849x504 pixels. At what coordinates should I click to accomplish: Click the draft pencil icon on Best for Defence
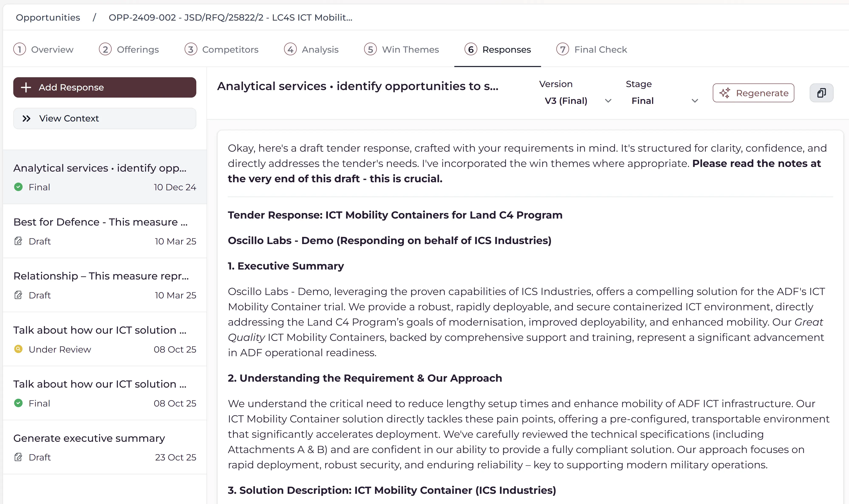pos(18,241)
